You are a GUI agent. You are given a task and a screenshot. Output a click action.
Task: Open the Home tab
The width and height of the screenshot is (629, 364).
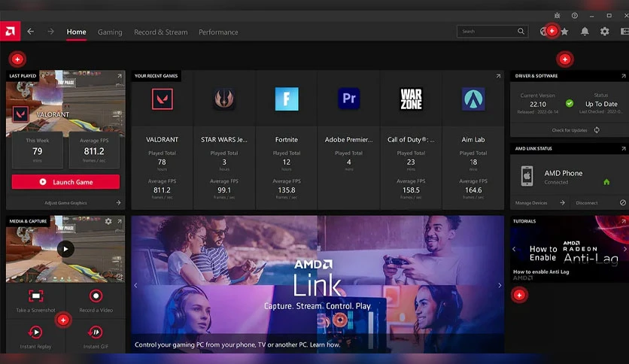coord(76,32)
